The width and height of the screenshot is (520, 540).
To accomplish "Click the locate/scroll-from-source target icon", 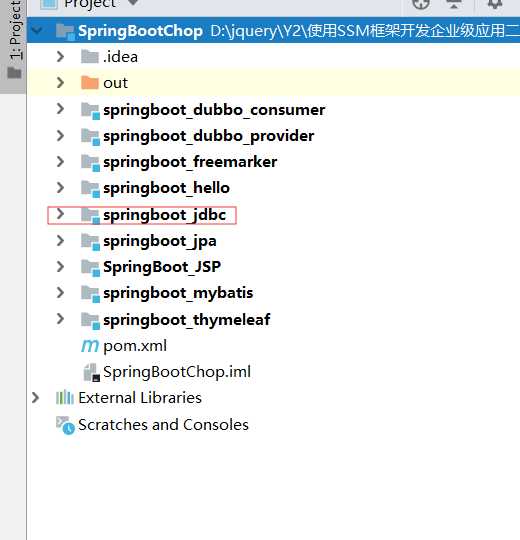I will [420, 4].
